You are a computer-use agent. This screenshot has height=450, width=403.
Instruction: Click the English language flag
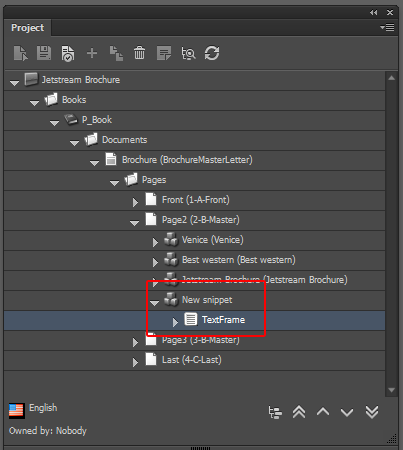coord(17,411)
